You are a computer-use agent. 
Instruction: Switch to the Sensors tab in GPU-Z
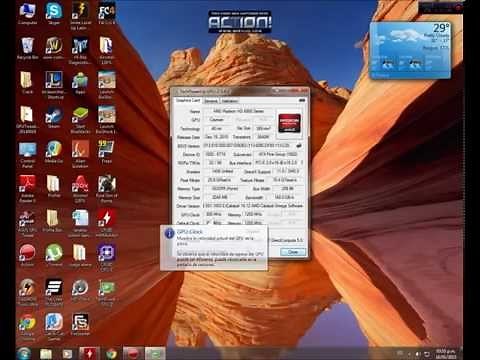click(x=211, y=101)
